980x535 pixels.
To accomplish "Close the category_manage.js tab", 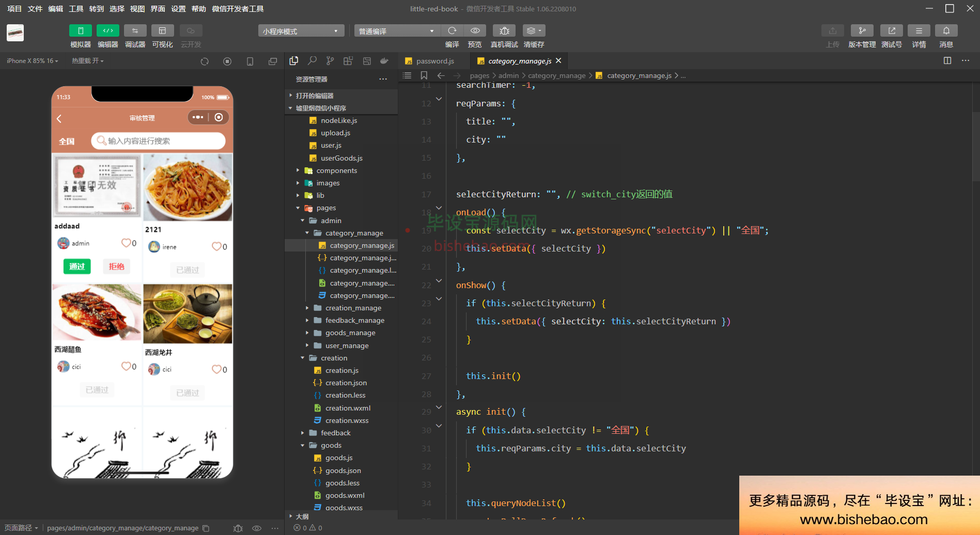I will coord(558,60).
